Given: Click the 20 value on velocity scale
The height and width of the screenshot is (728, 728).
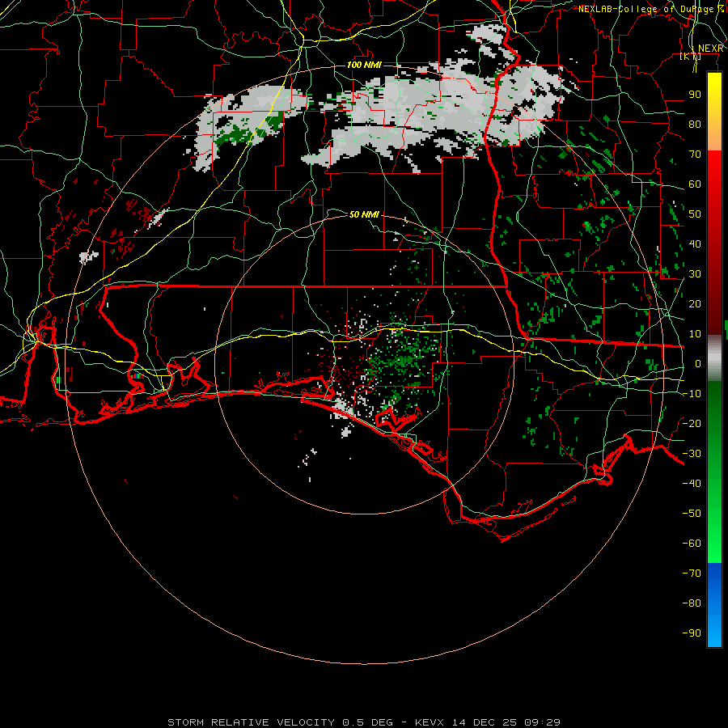Looking at the screenshot, I should 695,303.
